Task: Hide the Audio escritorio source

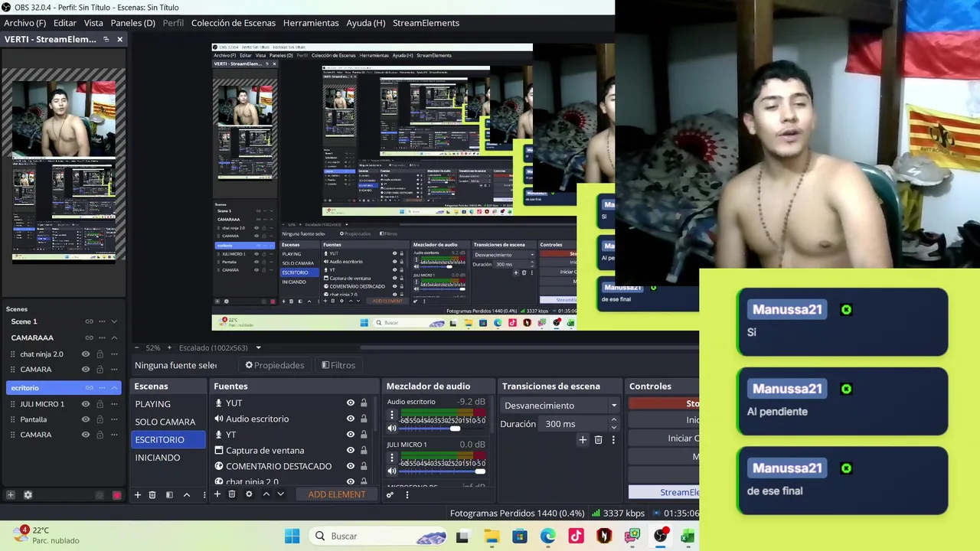Action: (351, 419)
